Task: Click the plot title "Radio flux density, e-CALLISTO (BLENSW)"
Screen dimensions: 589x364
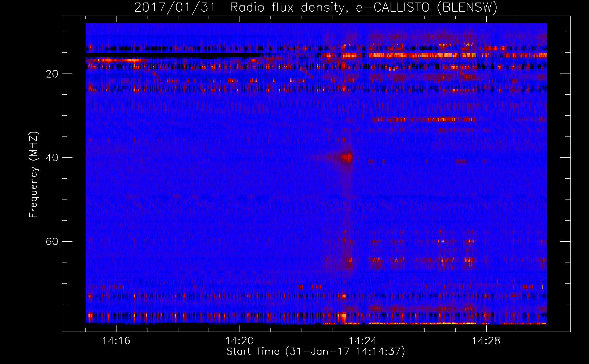Action: click(363, 7)
